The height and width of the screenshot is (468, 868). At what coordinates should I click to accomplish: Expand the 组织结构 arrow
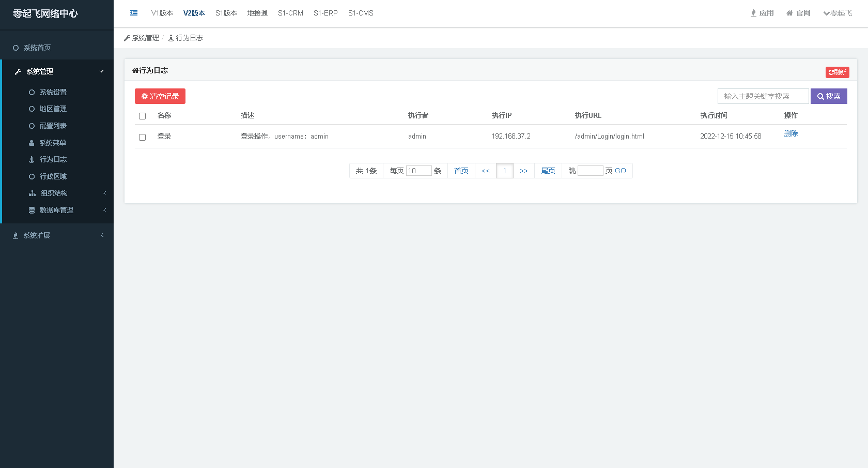[105, 193]
